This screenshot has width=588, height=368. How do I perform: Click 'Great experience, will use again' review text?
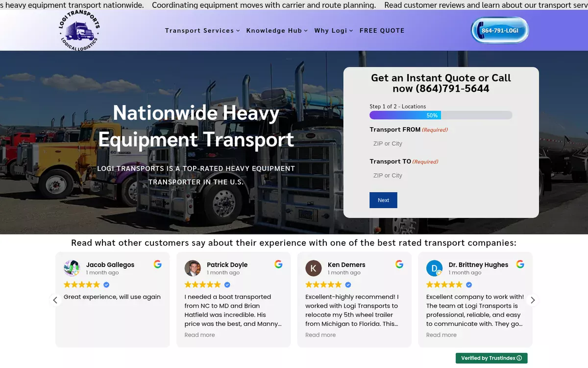point(112,297)
